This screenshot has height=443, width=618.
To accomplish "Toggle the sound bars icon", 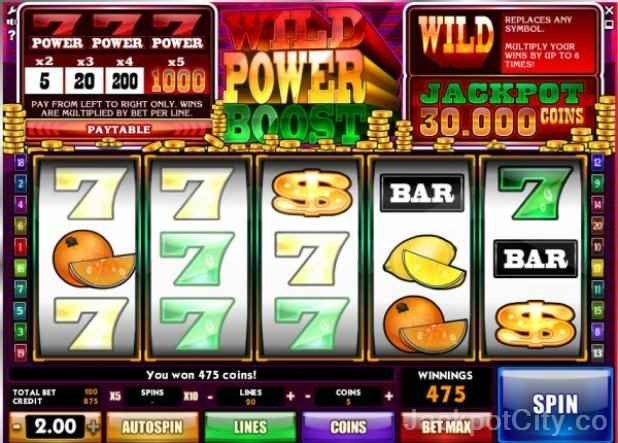I will (11, 22).
